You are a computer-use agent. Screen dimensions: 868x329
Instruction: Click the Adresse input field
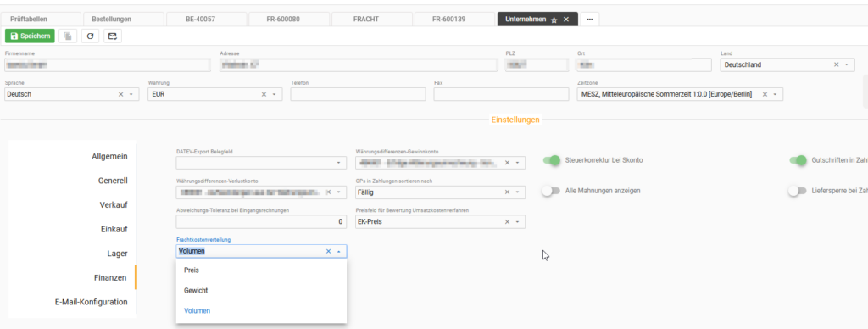(359, 64)
